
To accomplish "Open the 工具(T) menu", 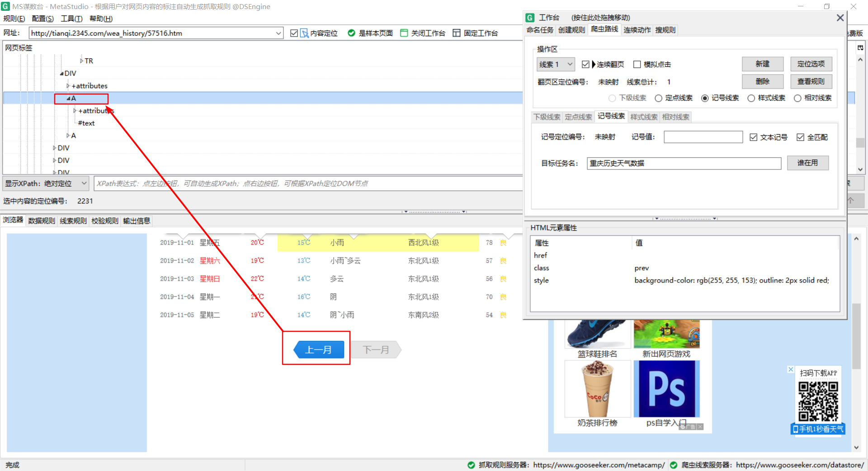I will (x=71, y=19).
